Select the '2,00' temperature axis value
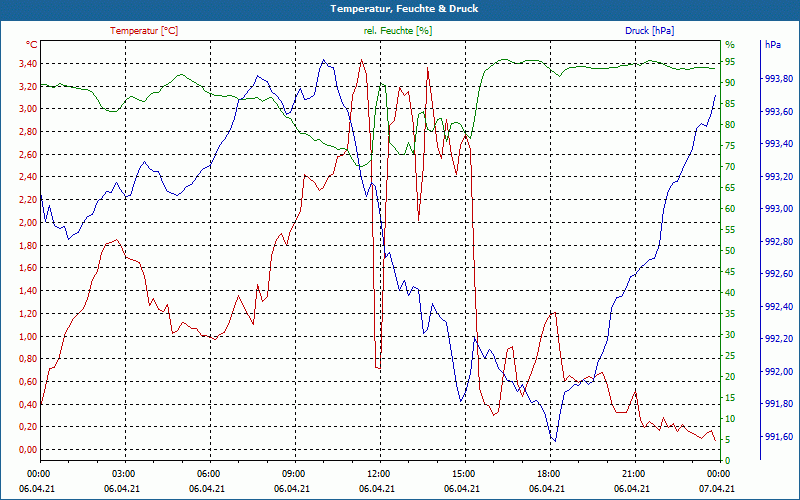The image size is (800, 500). (x=28, y=222)
